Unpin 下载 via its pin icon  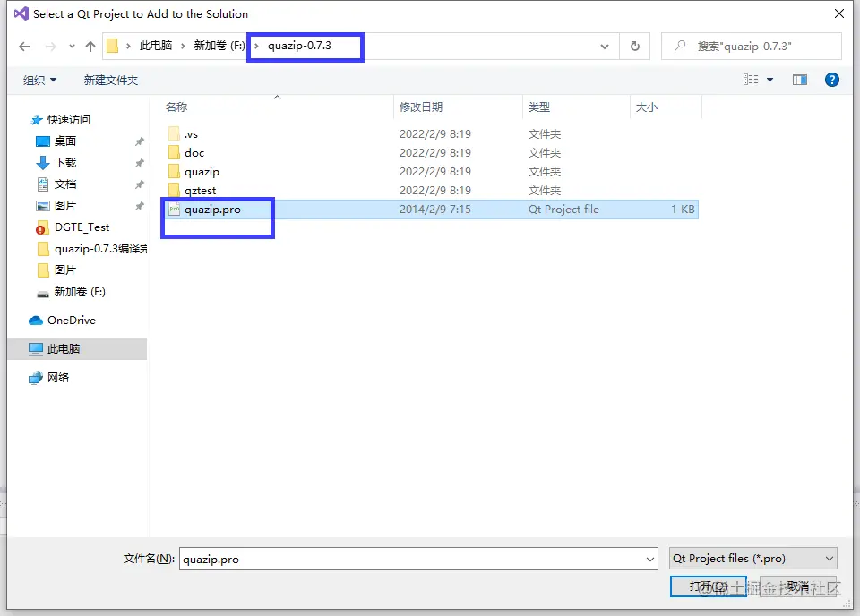tap(140, 163)
